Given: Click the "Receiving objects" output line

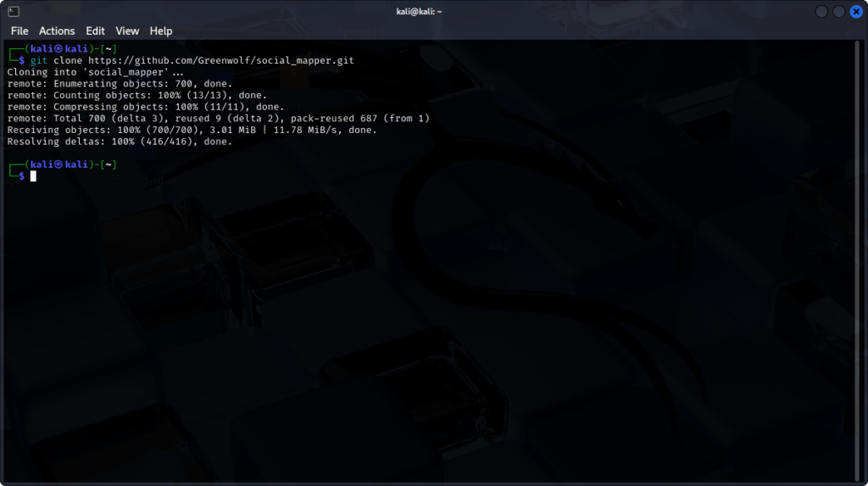Looking at the screenshot, I should (192, 130).
